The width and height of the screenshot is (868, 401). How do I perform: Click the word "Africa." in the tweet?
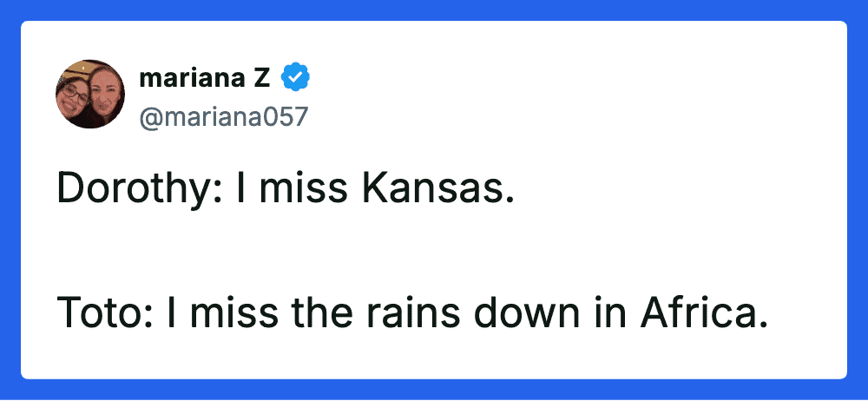click(704, 312)
